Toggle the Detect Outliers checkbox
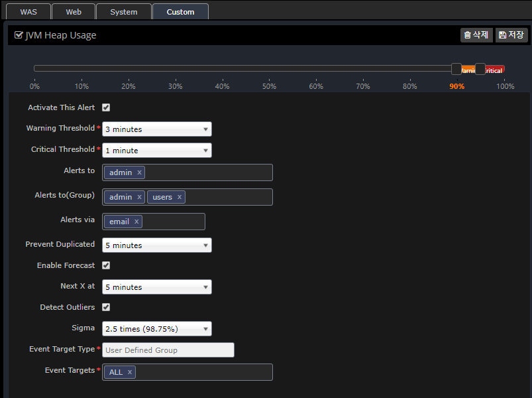 click(x=106, y=307)
